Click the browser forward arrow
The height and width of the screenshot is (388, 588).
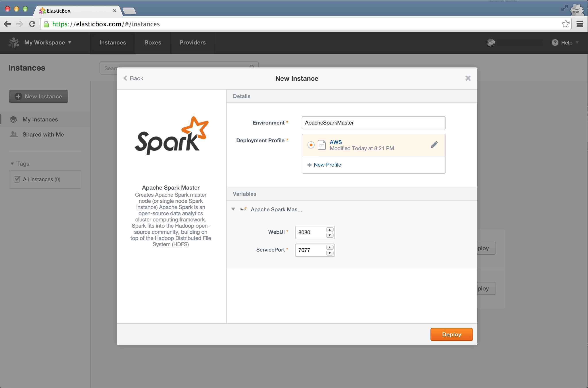coord(19,24)
